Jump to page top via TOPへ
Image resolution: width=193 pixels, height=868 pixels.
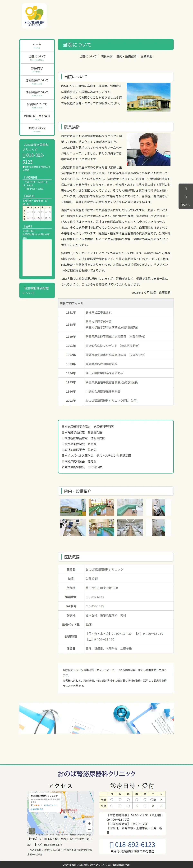186,205
